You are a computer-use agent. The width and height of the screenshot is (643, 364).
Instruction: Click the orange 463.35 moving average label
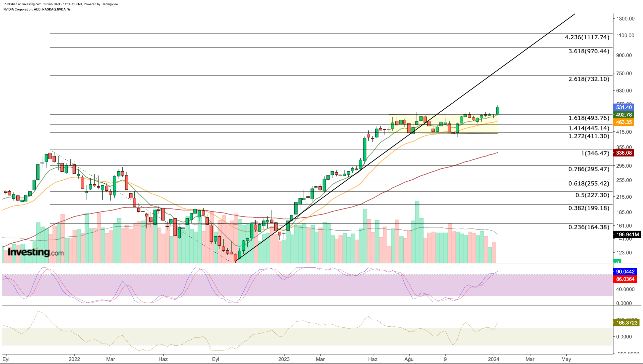click(x=623, y=122)
